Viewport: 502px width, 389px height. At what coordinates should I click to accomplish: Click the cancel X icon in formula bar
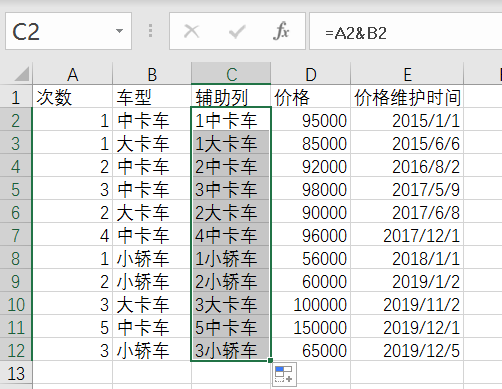pyautogui.click(x=191, y=32)
